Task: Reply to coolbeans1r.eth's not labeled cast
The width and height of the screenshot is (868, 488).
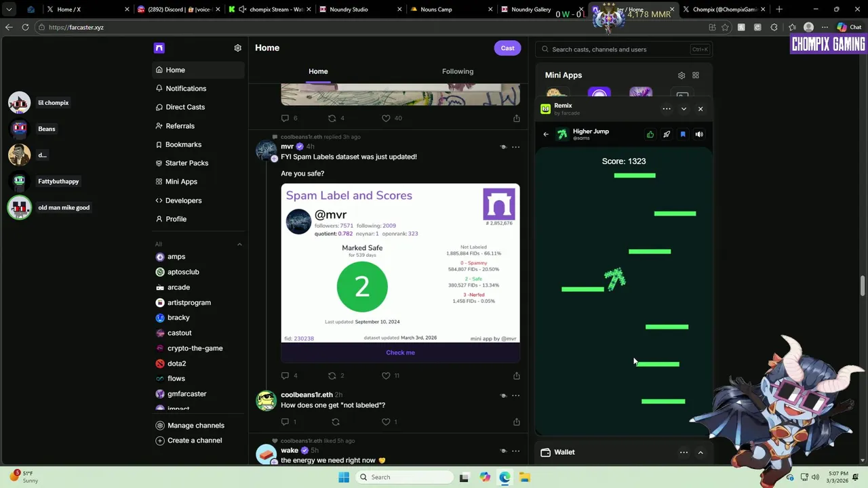Action: coord(285,422)
